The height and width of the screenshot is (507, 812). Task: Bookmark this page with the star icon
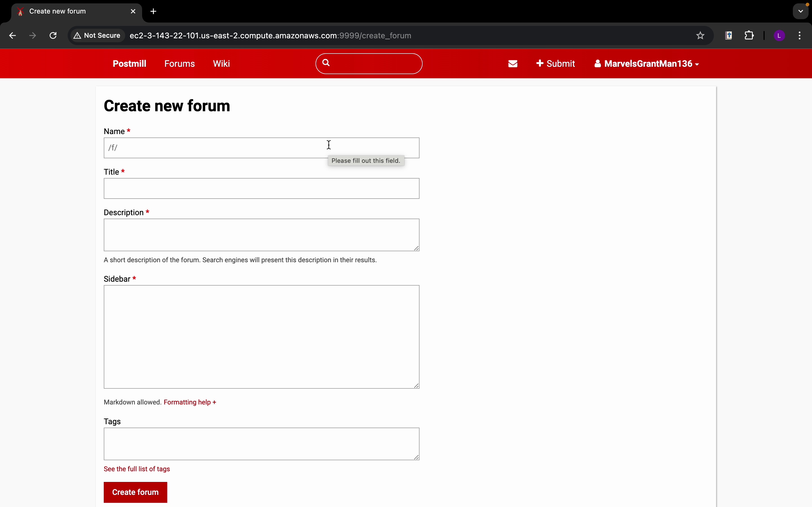700,35
